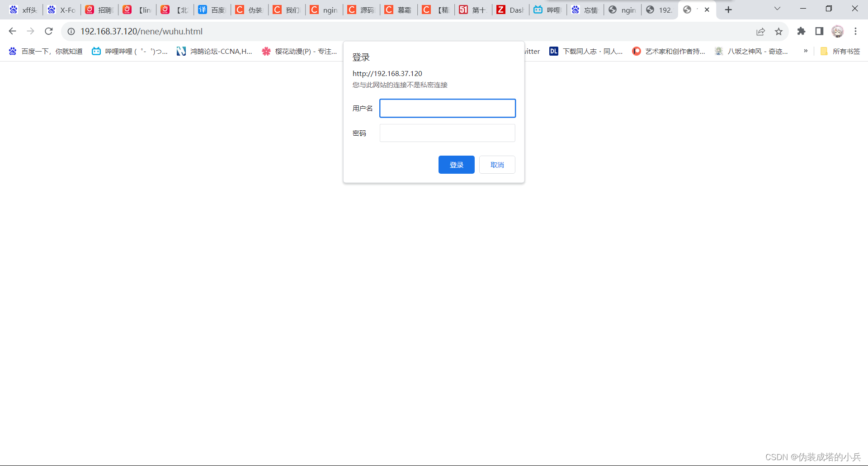The height and width of the screenshot is (466, 868).
Task: Switch to the 忘情 tab
Action: pos(585,10)
